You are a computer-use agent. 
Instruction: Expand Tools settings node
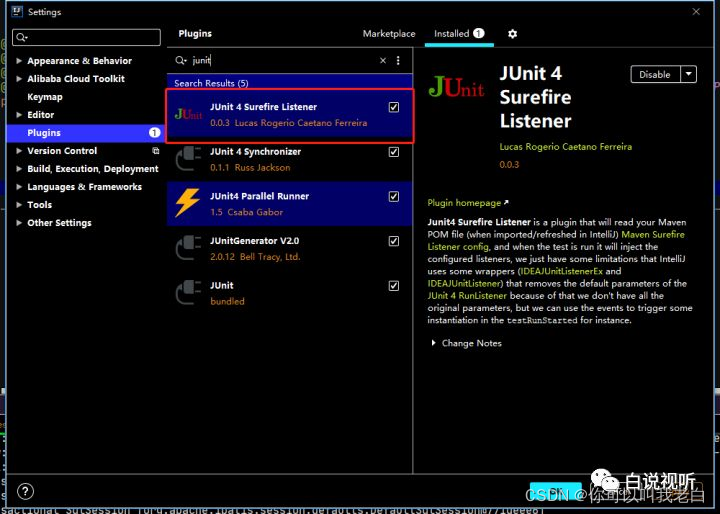click(19, 204)
